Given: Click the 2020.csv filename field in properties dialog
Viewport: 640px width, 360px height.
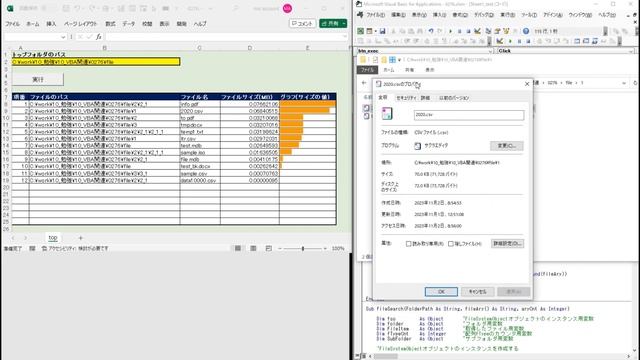Looking at the screenshot, I should tap(469, 115).
